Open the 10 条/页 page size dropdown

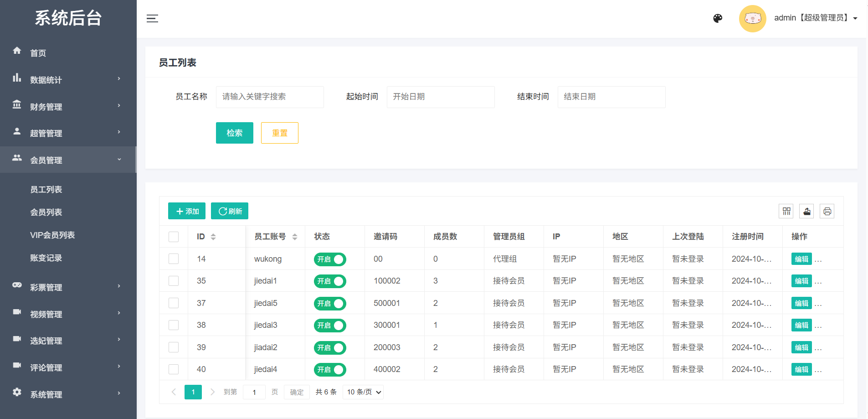pos(363,392)
